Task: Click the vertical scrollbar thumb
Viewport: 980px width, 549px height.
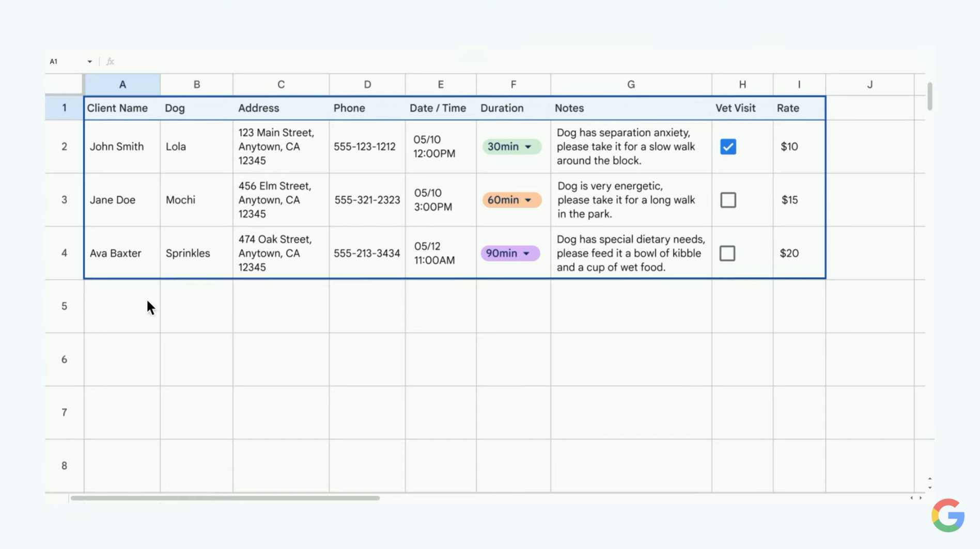Action: (x=930, y=97)
